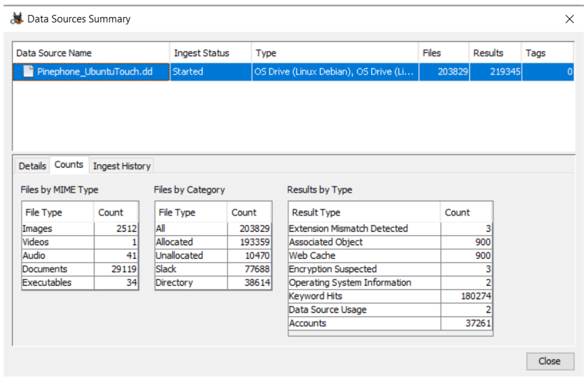This screenshot has width=588, height=380.
Task: Click the Result Type column header
Action: coord(364,212)
